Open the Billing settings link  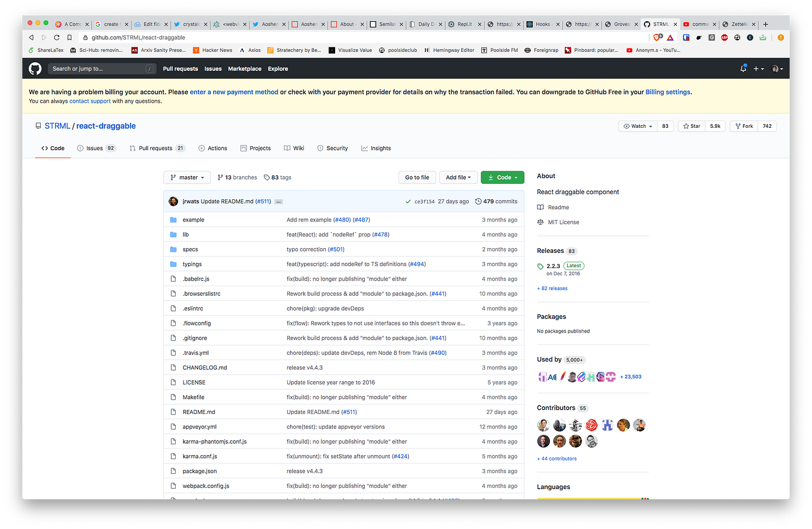(x=668, y=92)
